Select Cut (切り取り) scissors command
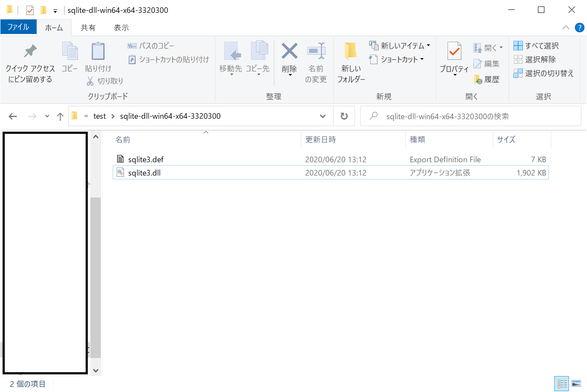Viewport: 587px width, 392px height. click(x=105, y=81)
